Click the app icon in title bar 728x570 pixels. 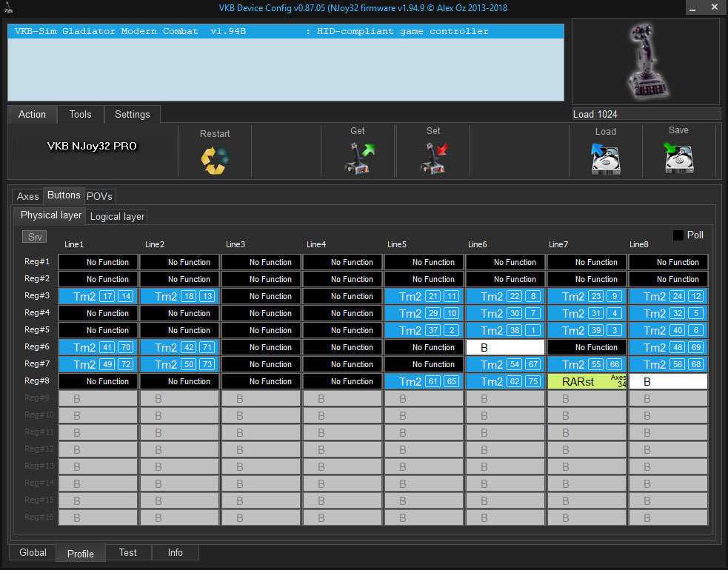tap(7, 7)
